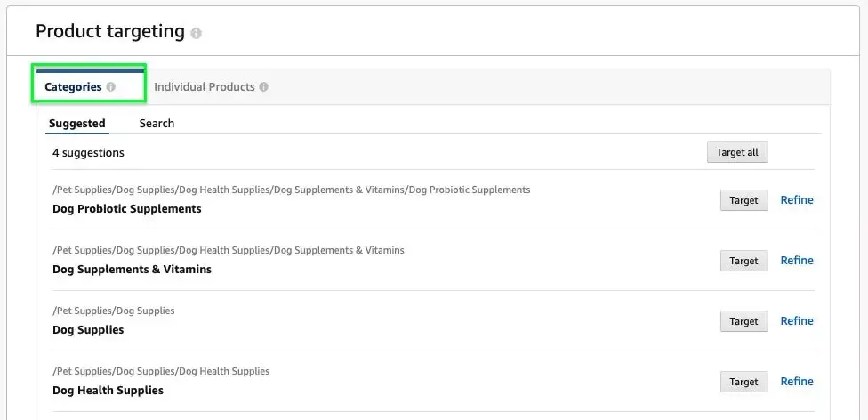Viewport: 868px width, 420px height.
Task: Target Dog Probiotic Supplements category
Action: [x=744, y=200]
